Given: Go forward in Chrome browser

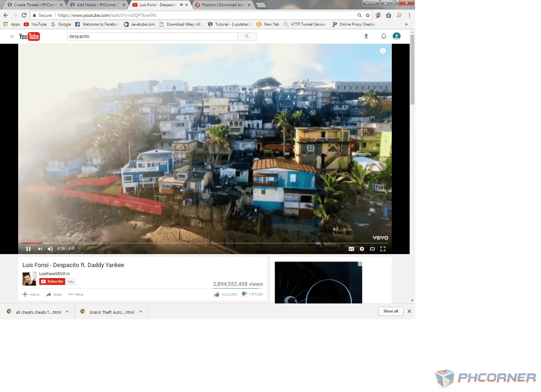Looking at the screenshot, I should [x=15, y=15].
